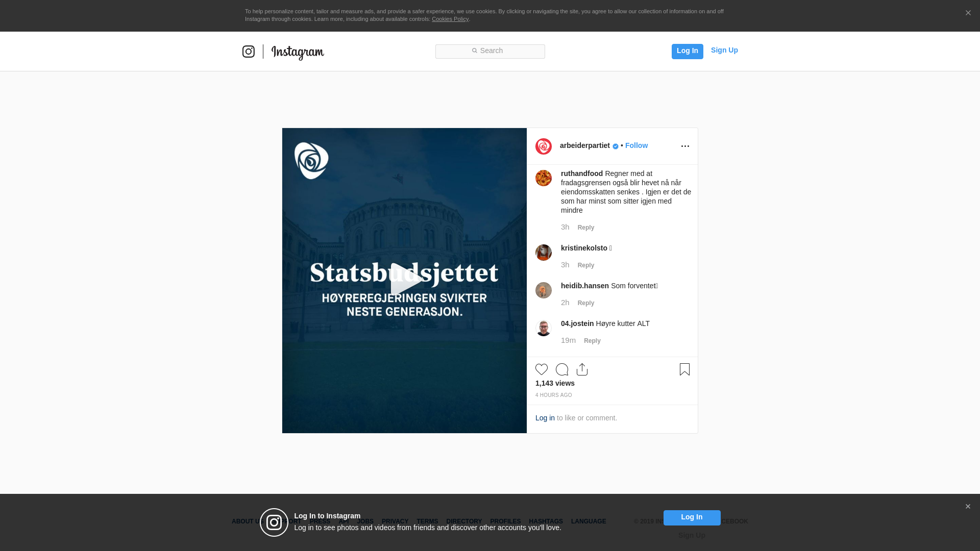Click the Sign Up header link
The width and height of the screenshot is (980, 551).
[x=724, y=50]
